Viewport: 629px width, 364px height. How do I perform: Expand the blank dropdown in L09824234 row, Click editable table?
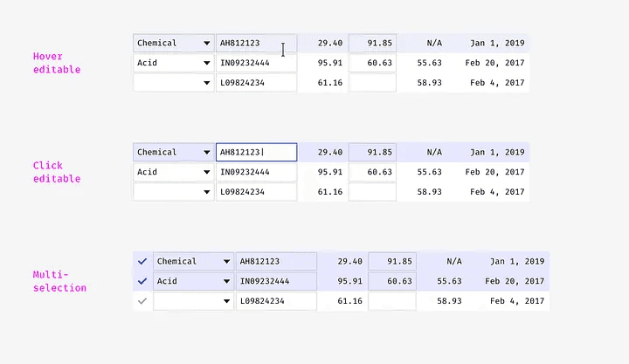click(x=174, y=192)
